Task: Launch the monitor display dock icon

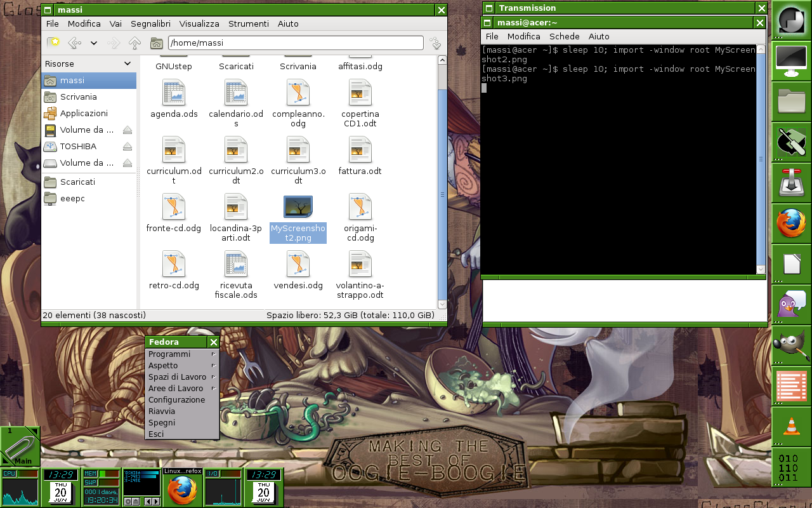Action: 791,61
